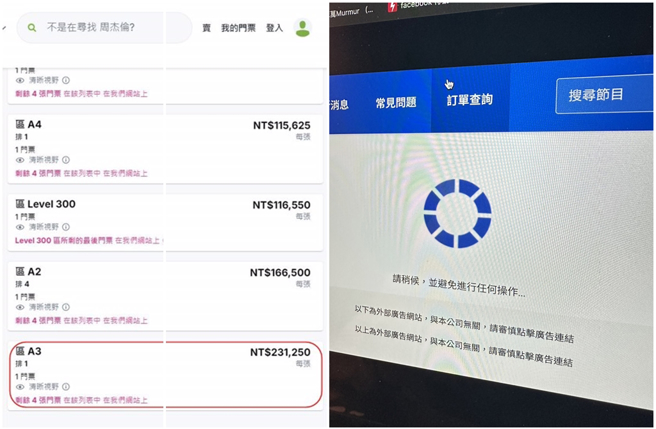Click the NT$116,550 price
This screenshot has height=429, width=656.
coord(281,205)
